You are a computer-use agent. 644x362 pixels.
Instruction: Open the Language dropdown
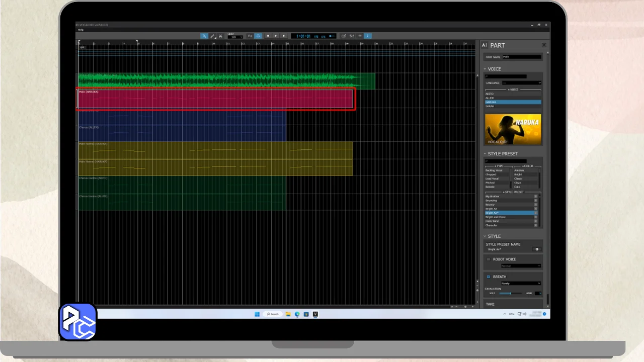(x=521, y=83)
